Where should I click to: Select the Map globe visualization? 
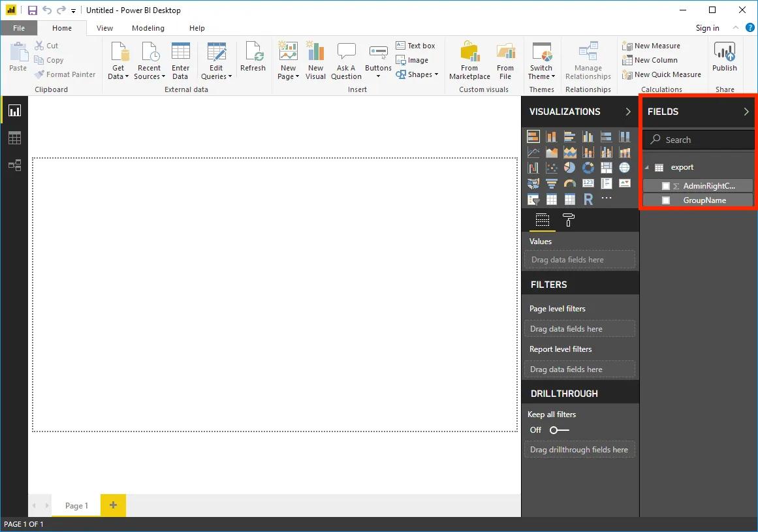[x=625, y=168]
